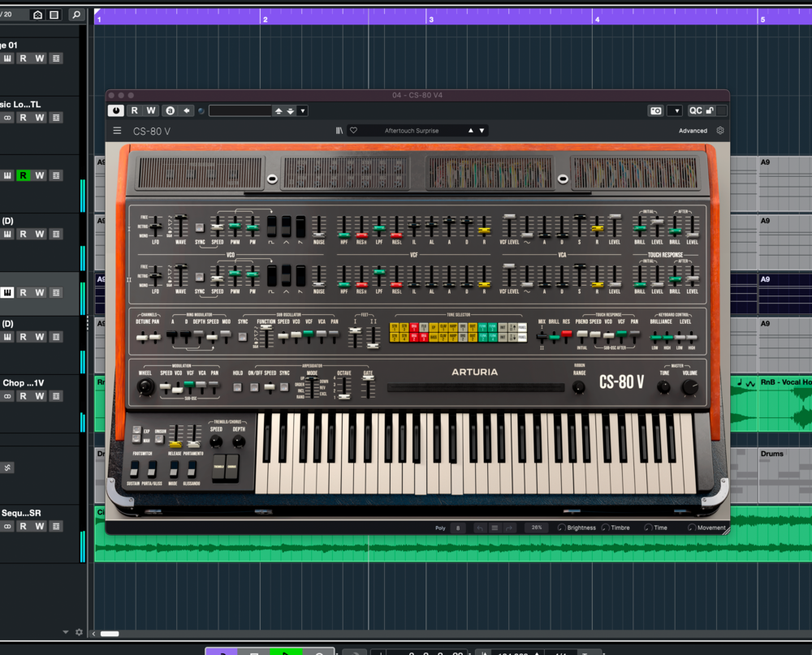Click the history list icon near Poly count
This screenshot has width=812, height=655.
coord(495,528)
